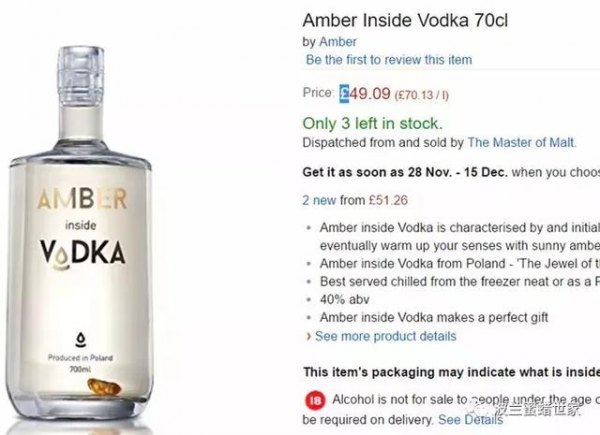Viewport: 600px width, 435px height.
Task: Click the red 18 age restriction icon
Action: [315, 401]
